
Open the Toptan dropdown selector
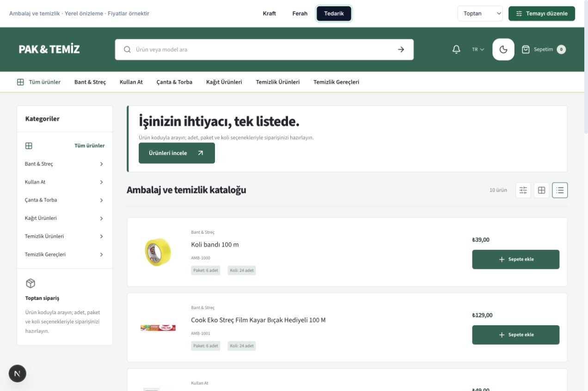pos(481,13)
